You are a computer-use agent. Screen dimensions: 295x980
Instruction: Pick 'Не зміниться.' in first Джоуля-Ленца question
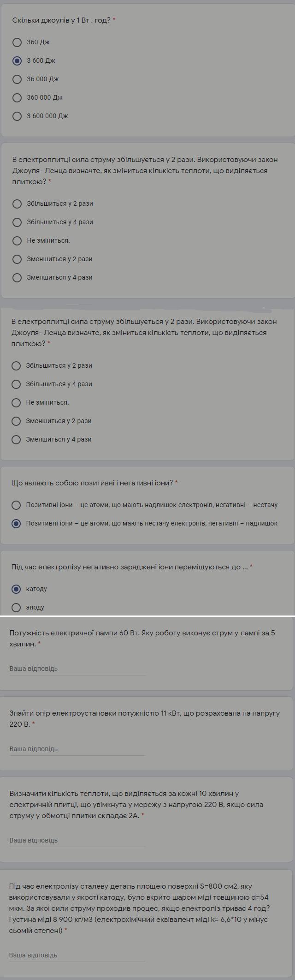pos(17,241)
